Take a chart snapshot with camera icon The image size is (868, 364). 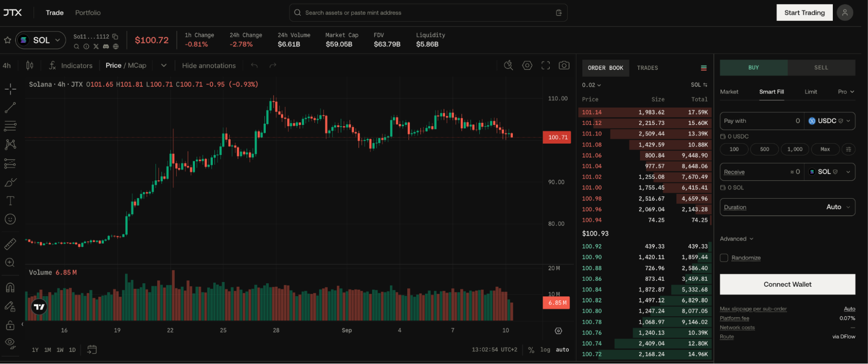point(564,66)
